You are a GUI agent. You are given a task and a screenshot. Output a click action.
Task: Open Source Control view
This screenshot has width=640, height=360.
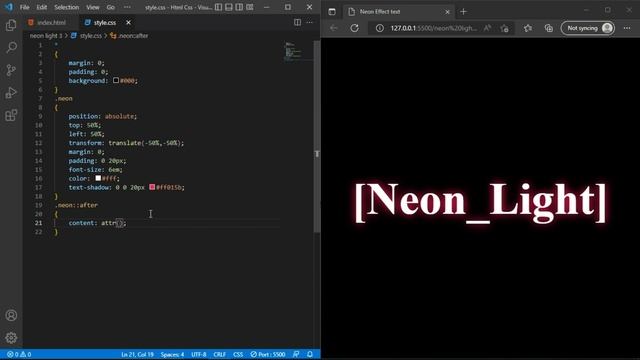pos(11,70)
